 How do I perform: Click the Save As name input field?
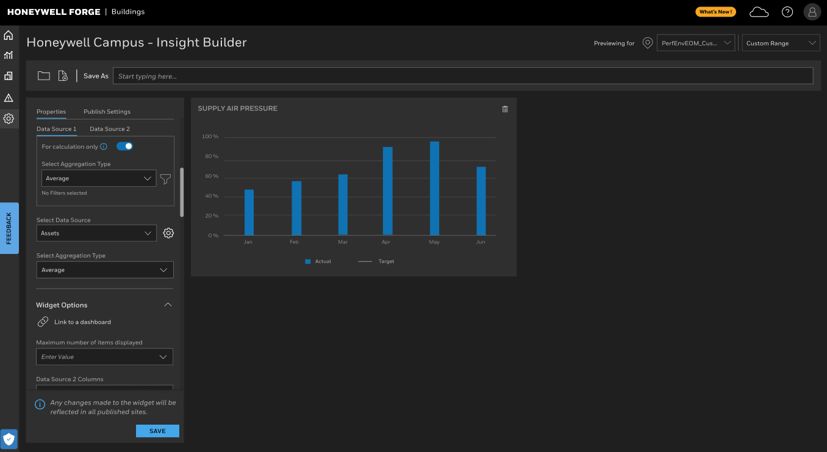pyautogui.click(x=463, y=76)
